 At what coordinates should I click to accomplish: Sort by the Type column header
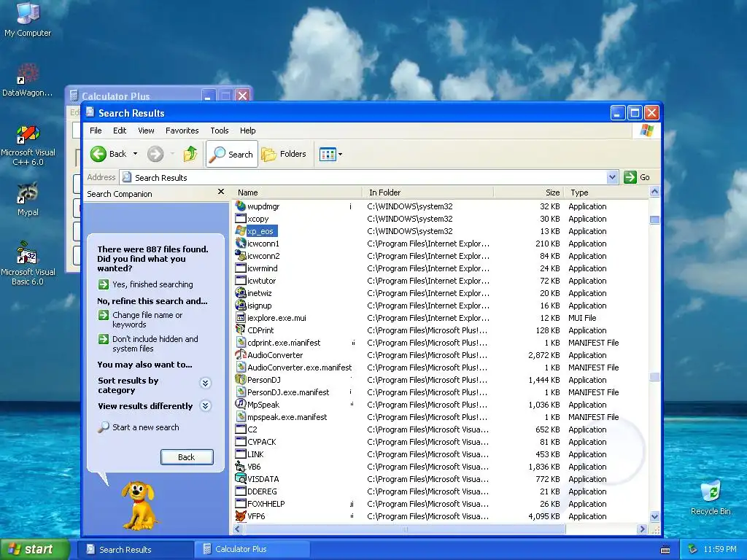[606, 192]
